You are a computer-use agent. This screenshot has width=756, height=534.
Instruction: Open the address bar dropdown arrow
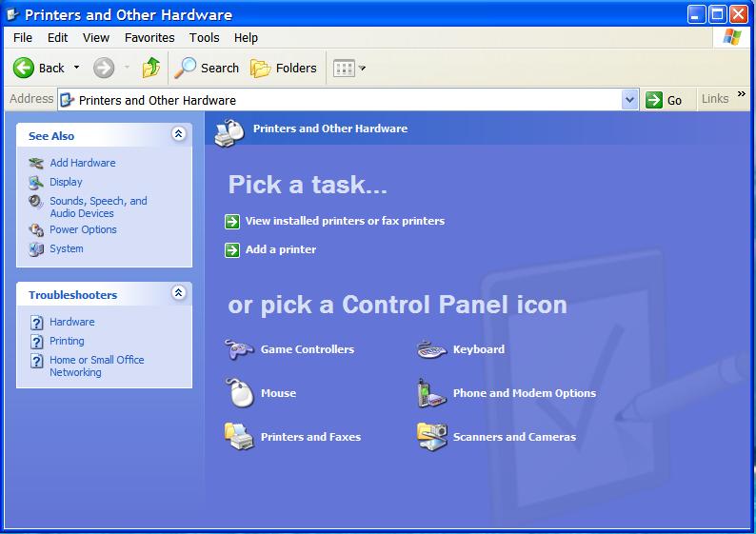(629, 100)
